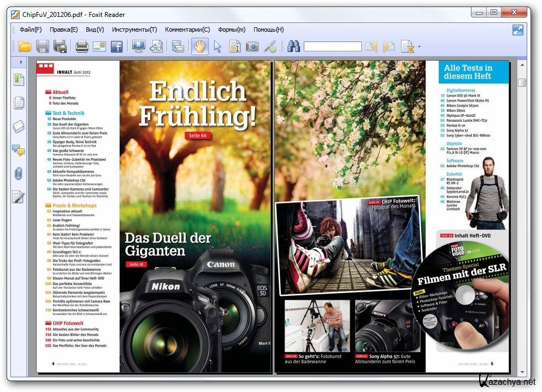Open the Pages thumbnails panel
The height and width of the screenshot is (392, 542).
[x=19, y=103]
